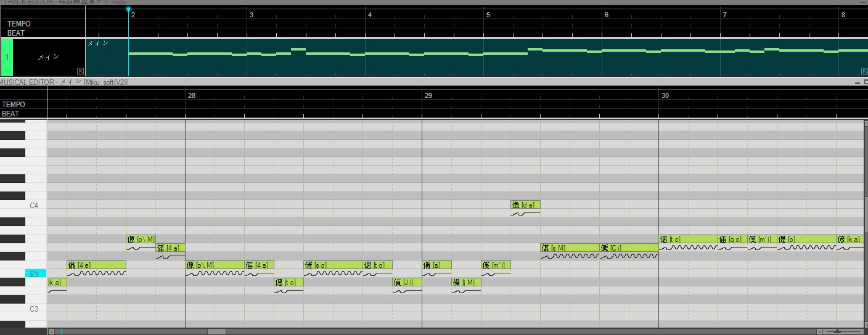Viewport: 868px width, 335px height.
Task: Click the song position marker in the track ruler
Action: [x=128, y=9]
